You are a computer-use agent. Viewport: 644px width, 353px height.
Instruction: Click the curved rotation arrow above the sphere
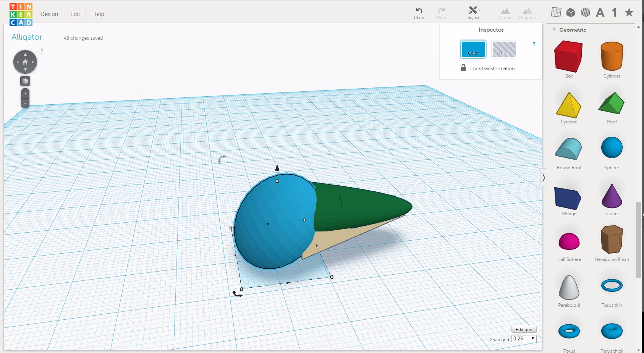pos(222,159)
